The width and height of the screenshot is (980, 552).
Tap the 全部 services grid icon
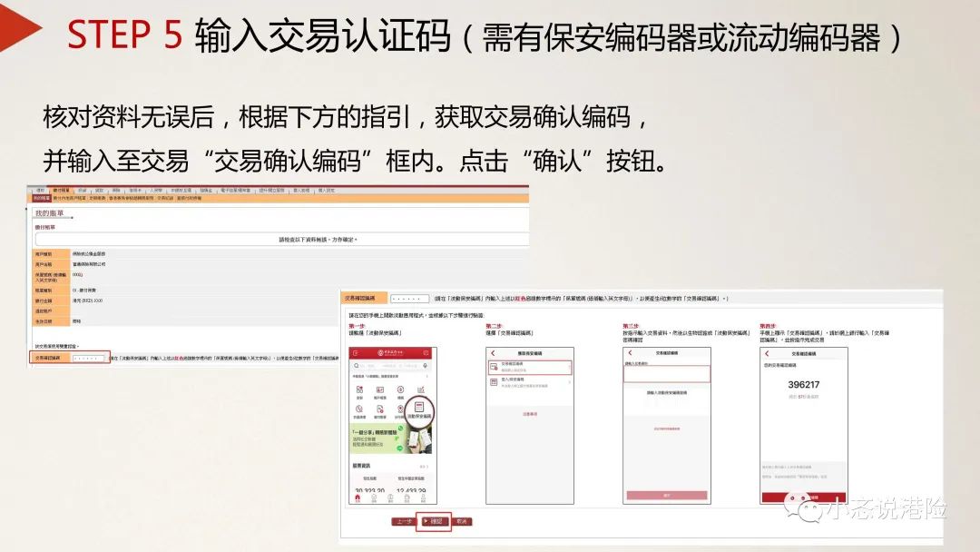[358, 391]
